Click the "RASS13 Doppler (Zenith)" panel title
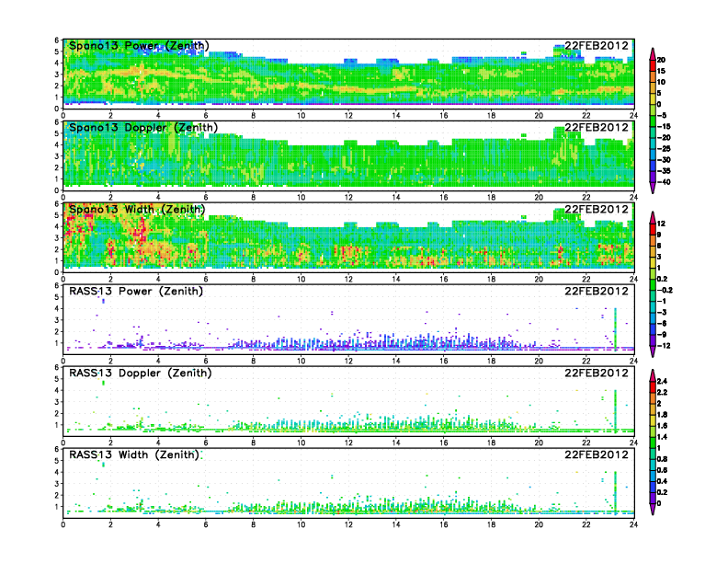This screenshot has height=563, width=728. coord(141,373)
